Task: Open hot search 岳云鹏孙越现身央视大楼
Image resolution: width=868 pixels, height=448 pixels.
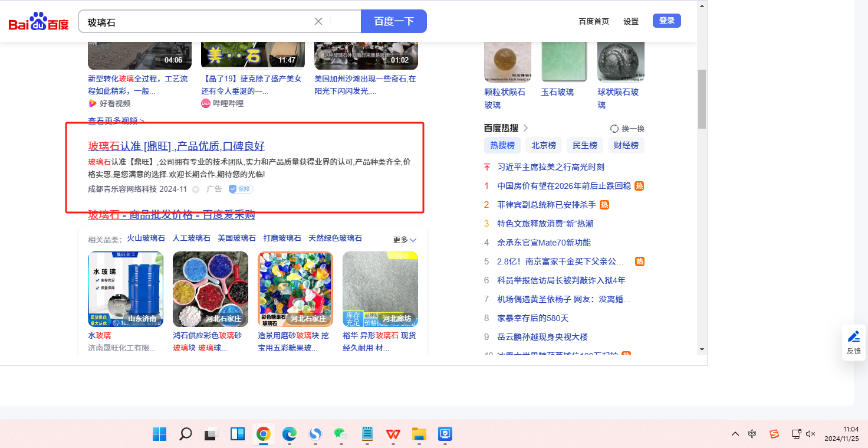Action: [x=542, y=337]
